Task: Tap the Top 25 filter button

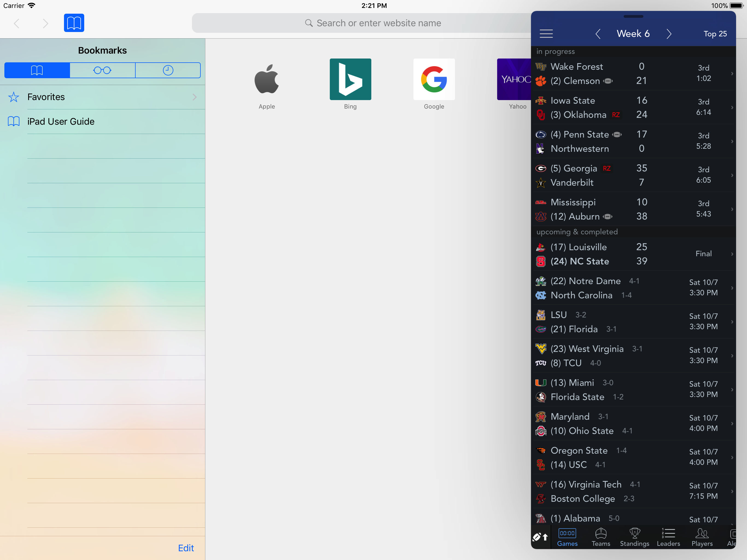Action: [x=715, y=34]
